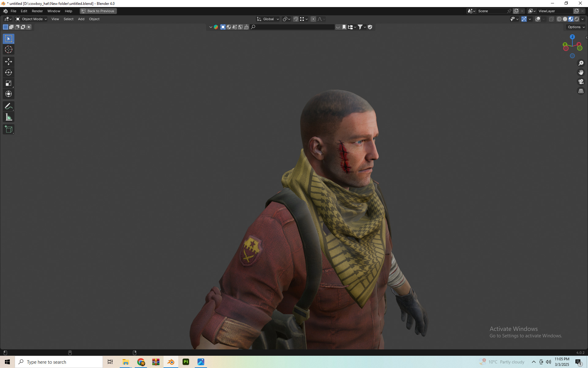Open the Render menu
The image size is (588, 368).
point(37,11)
